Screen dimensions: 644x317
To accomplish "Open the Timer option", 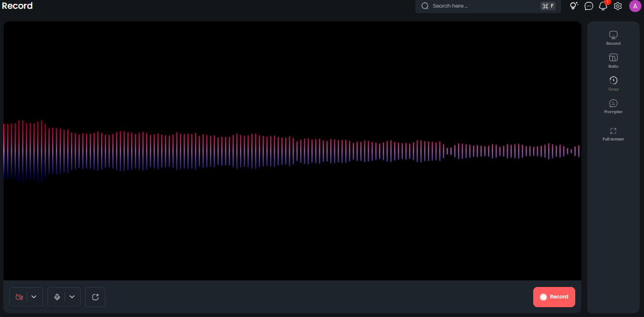I will pyautogui.click(x=613, y=84).
